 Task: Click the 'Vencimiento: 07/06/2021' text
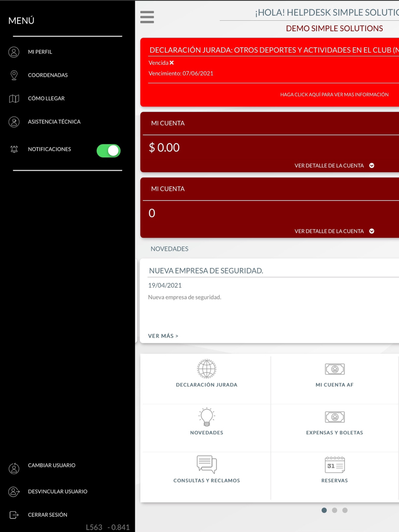tap(181, 73)
